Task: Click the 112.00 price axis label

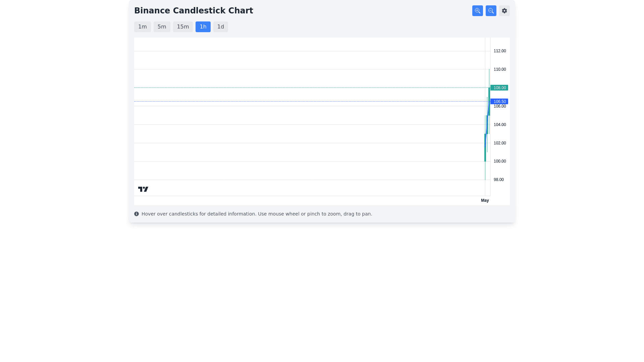Action: point(499,51)
